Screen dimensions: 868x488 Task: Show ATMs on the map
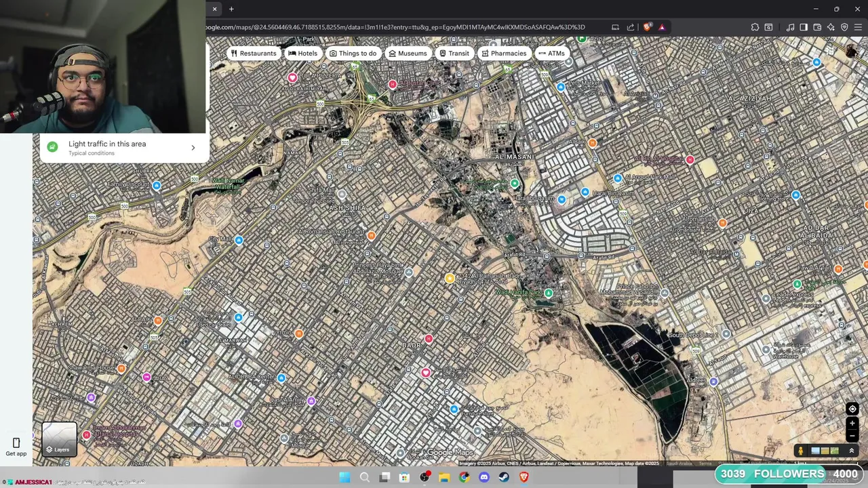tap(551, 53)
